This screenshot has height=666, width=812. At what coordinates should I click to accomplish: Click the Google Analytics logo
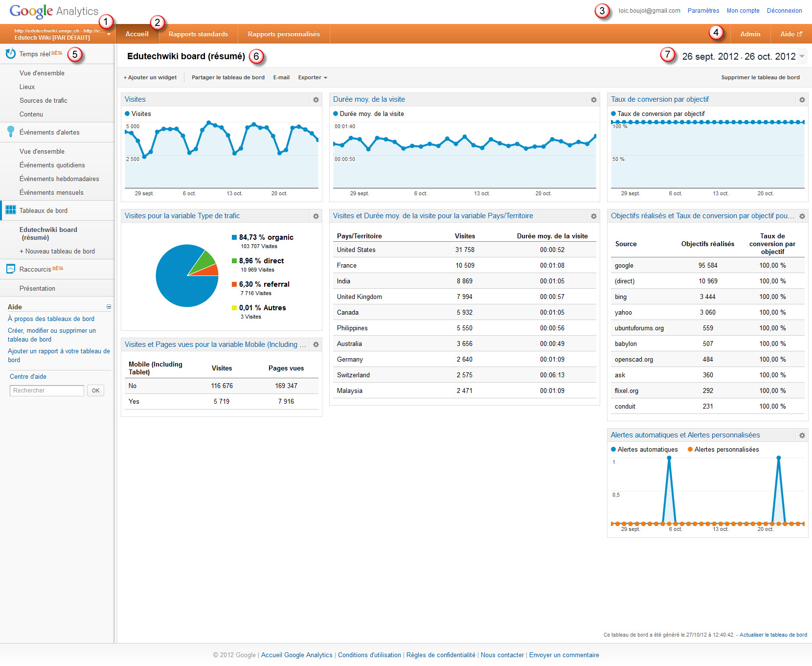(54, 11)
